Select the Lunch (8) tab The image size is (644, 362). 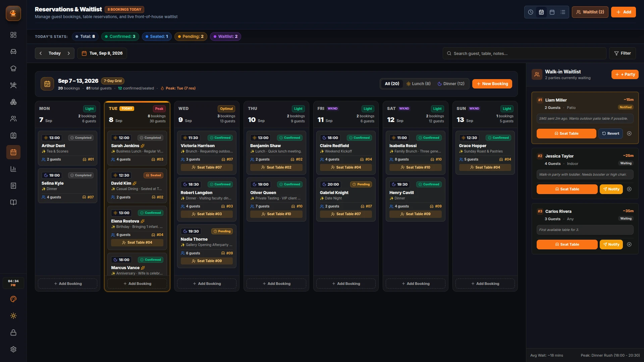(418, 84)
